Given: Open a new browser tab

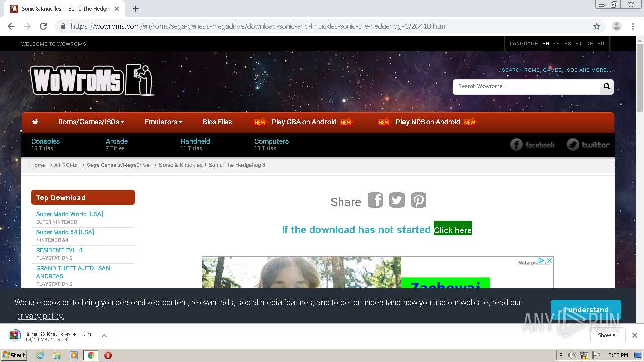Looking at the screenshot, I should [136, 9].
